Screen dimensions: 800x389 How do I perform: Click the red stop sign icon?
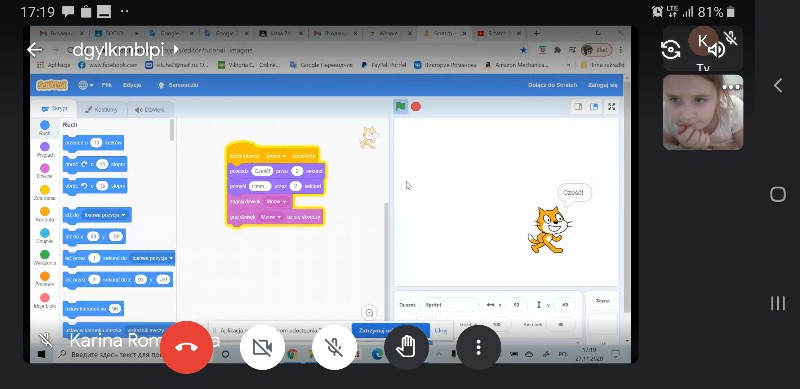click(x=416, y=107)
